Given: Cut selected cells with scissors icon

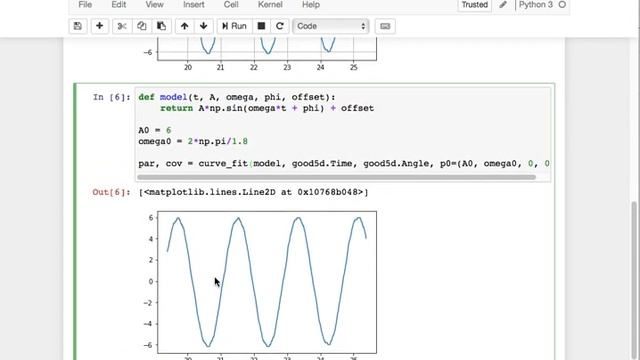Looking at the screenshot, I should click(122, 26).
